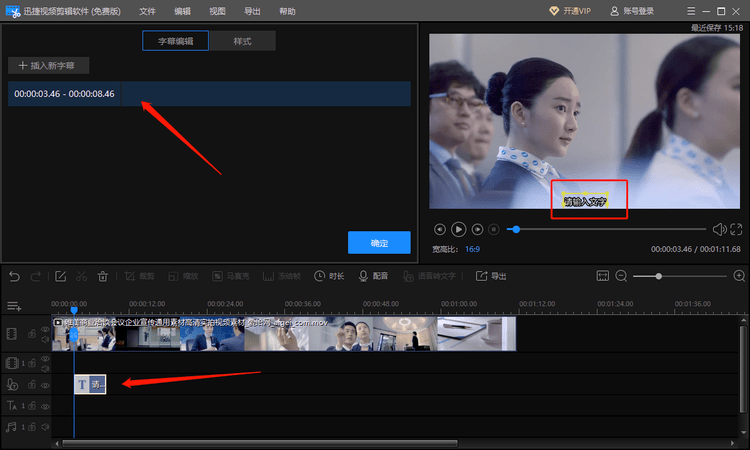Click the undo arrow in timeline toolbar
The width and height of the screenshot is (750, 450).
pos(14,276)
